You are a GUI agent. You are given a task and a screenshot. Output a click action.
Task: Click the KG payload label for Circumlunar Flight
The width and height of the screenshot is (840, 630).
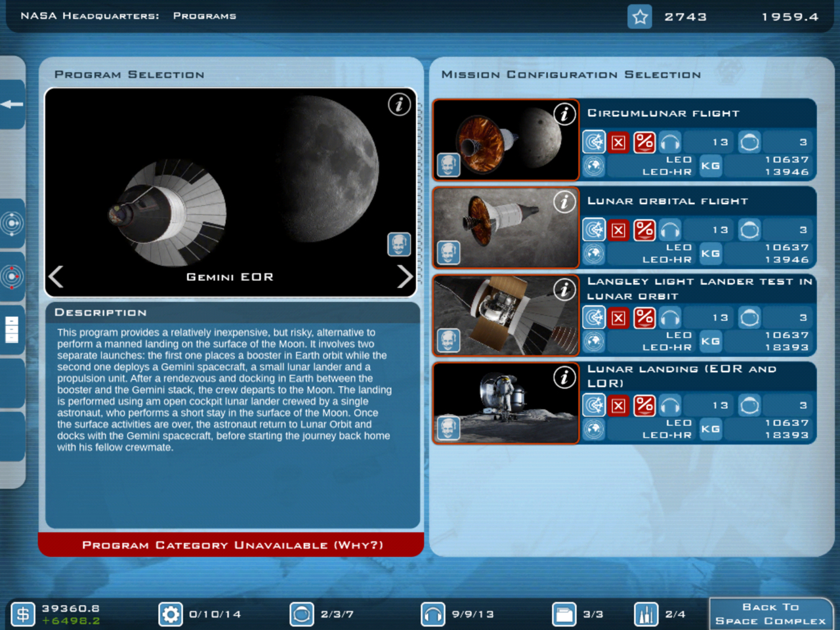coord(711,166)
